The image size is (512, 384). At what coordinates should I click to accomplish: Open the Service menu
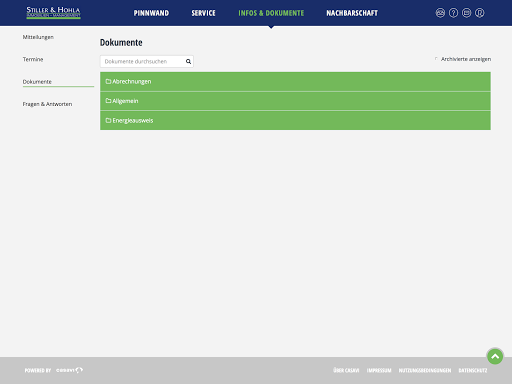(x=203, y=13)
